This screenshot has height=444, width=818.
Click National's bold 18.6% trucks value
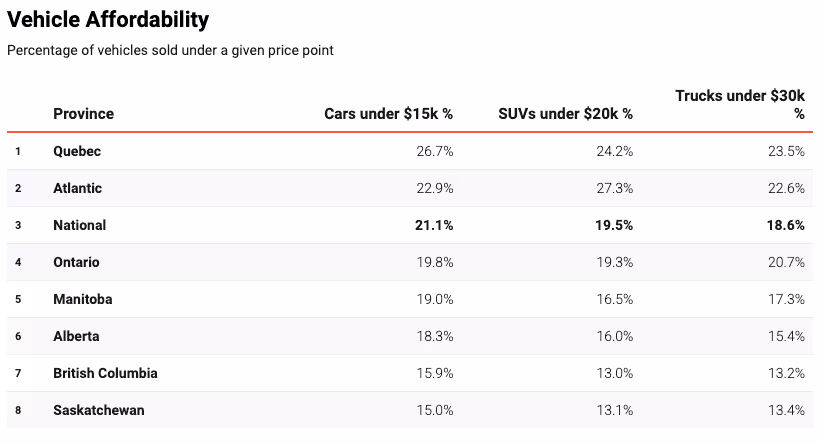(786, 225)
